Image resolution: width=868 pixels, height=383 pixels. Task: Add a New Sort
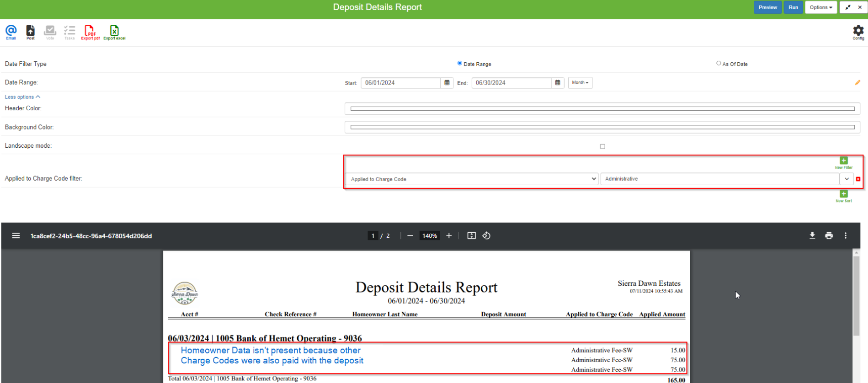[844, 196]
